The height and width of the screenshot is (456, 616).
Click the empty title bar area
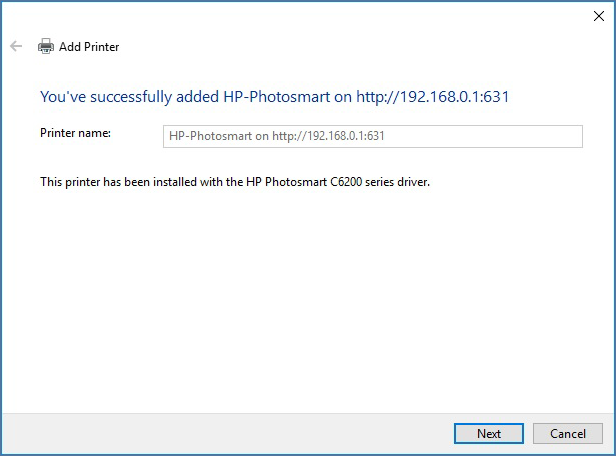point(300,15)
